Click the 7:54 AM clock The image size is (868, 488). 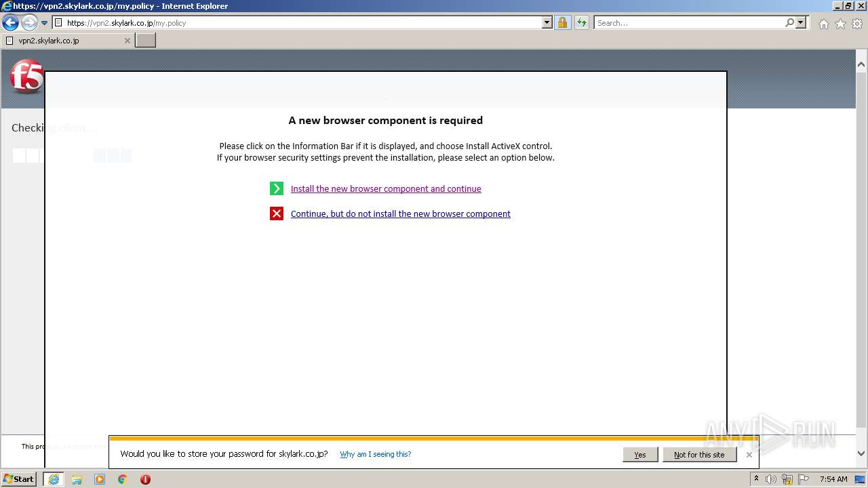point(833,479)
